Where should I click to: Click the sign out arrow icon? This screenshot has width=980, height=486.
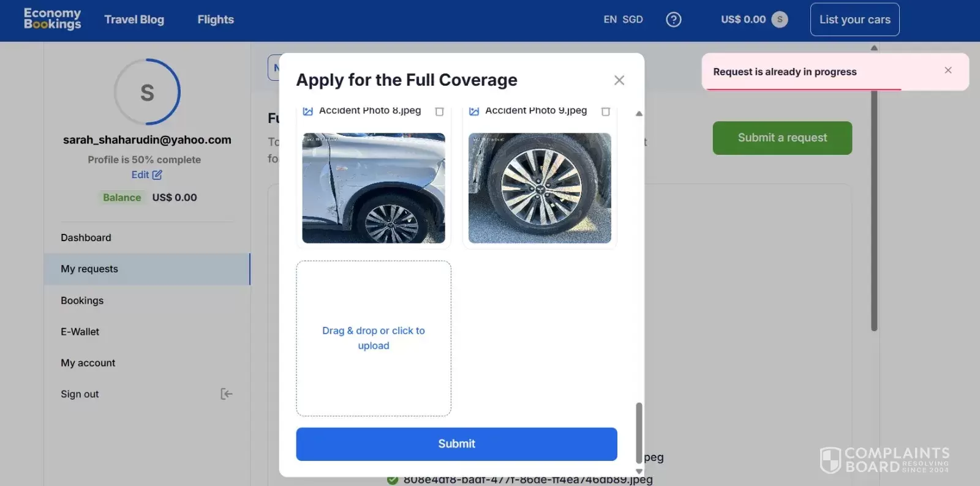[x=226, y=394]
